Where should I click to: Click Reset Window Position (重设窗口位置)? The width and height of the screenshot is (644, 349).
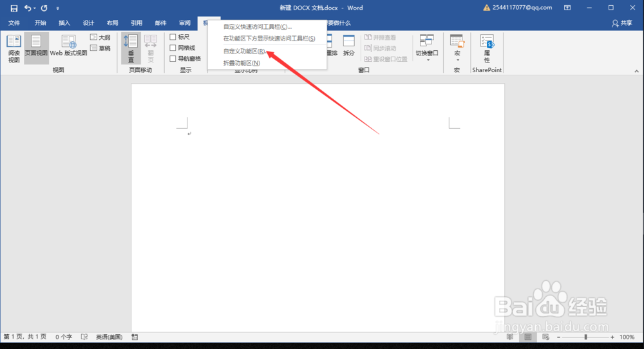386,59
